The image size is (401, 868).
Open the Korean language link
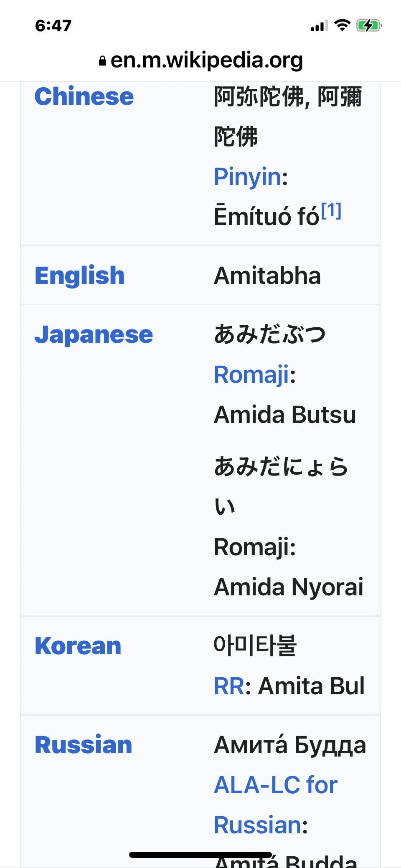click(x=78, y=646)
